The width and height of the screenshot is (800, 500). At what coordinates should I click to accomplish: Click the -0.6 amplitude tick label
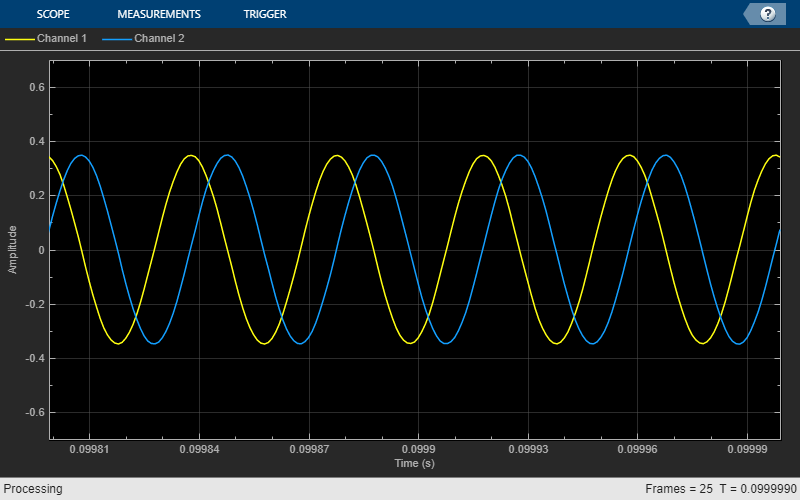tap(35, 412)
